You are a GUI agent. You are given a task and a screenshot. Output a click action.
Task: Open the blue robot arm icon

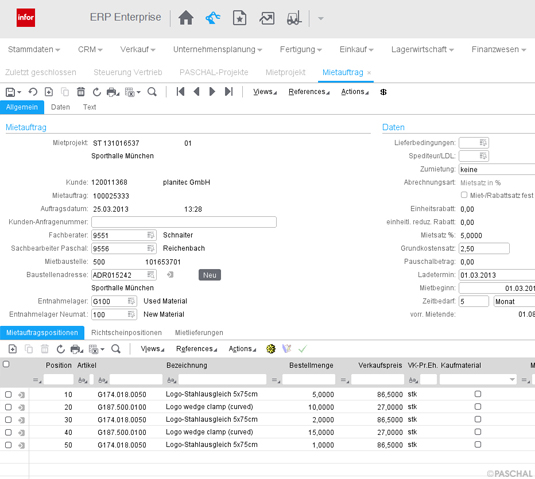[x=213, y=18]
